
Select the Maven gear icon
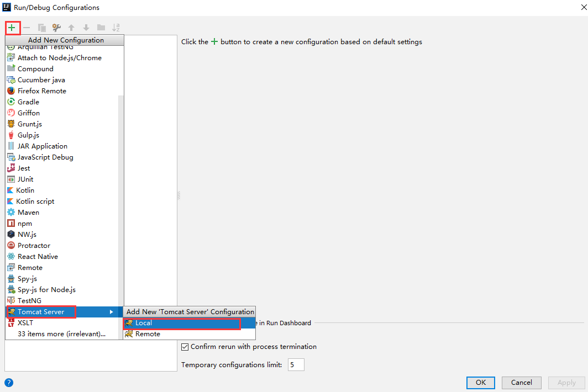[11, 213]
